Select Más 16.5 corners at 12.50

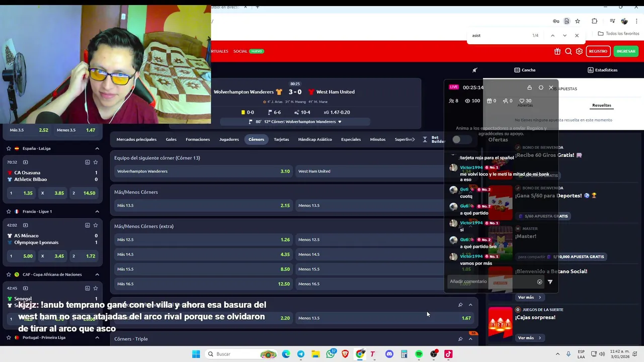pyautogui.click(x=203, y=284)
